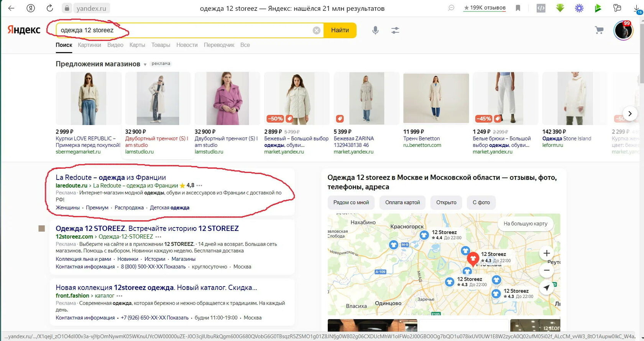
Task: Click the voice search microphone icon
Action: pyautogui.click(x=375, y=30)
